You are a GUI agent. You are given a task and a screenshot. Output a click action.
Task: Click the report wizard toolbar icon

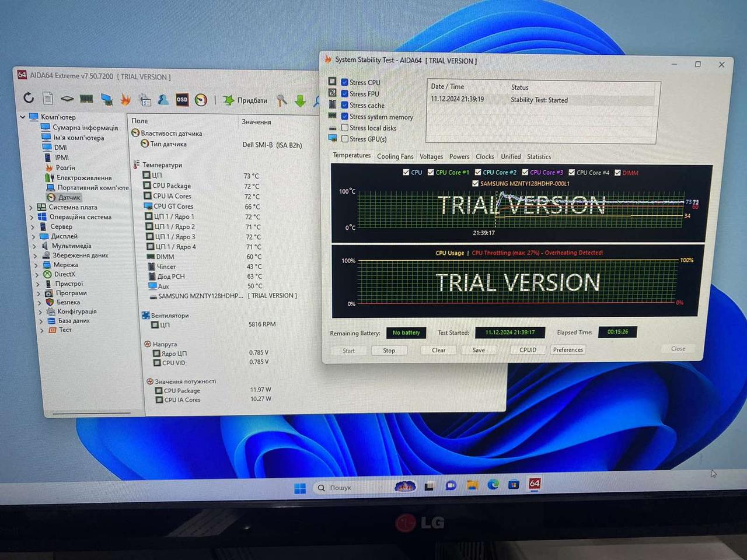coord(145,99)
